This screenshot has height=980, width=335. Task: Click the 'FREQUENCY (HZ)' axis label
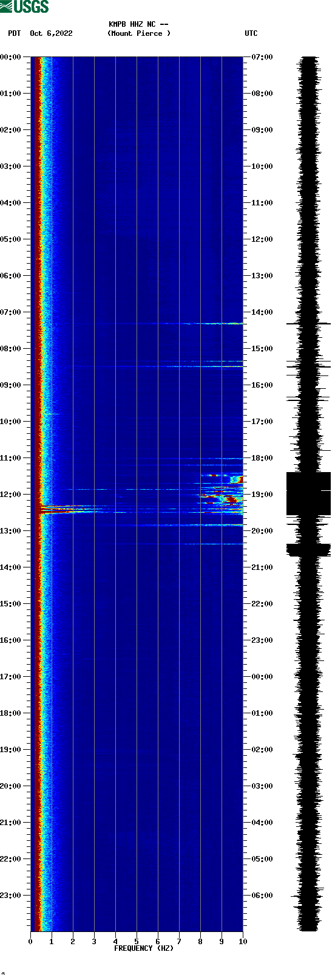click(144, 948)
